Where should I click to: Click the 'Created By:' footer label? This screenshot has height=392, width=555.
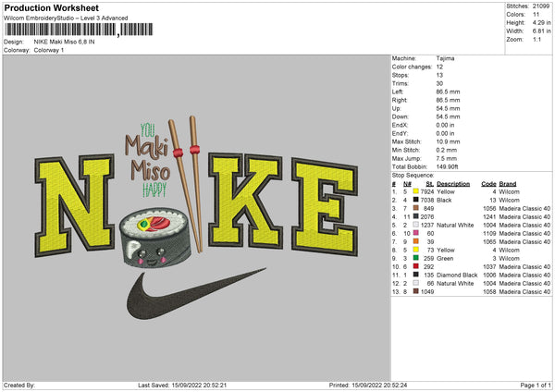pyautogui.click(x=19, y=385)
